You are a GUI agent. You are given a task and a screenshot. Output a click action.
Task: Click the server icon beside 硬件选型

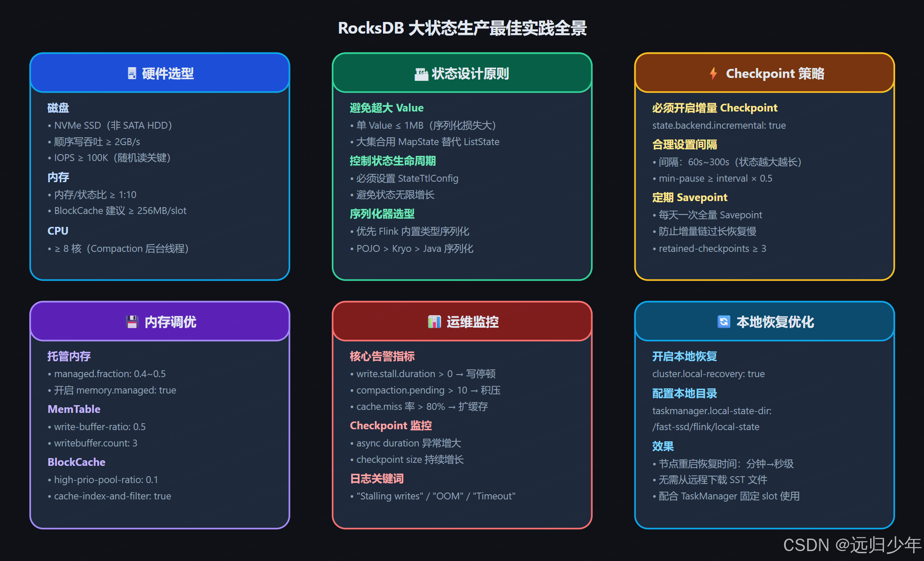tap(132, 74)
